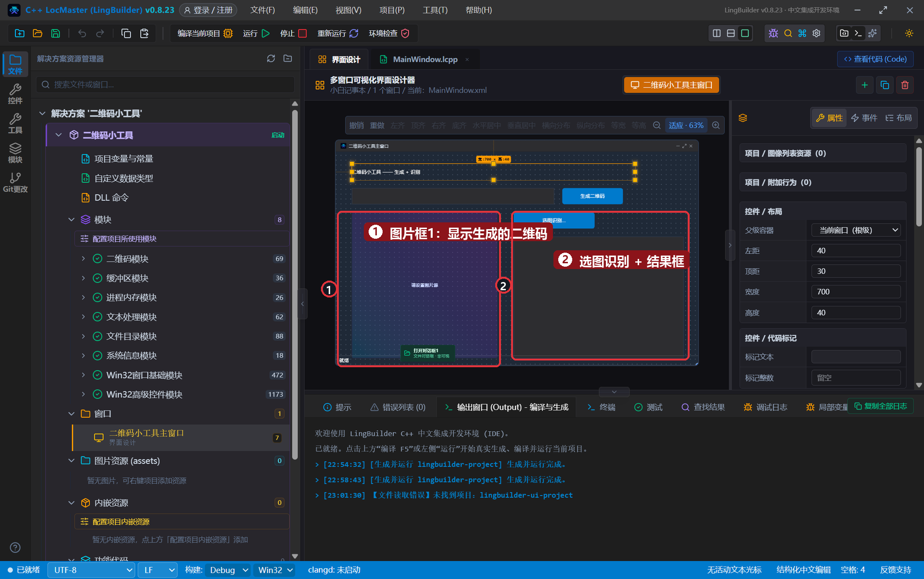The width and height of the screenshot is (924, 579).
Task: Switch to MainWindow.lcpp tab
Action: click(425, 59)
